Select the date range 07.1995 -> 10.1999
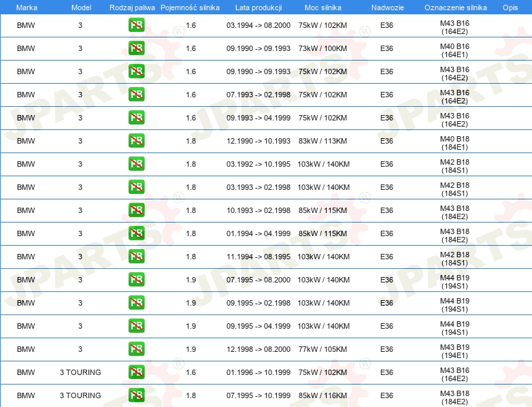The height and width of the screenshot is (407, 532). (259, 395)
